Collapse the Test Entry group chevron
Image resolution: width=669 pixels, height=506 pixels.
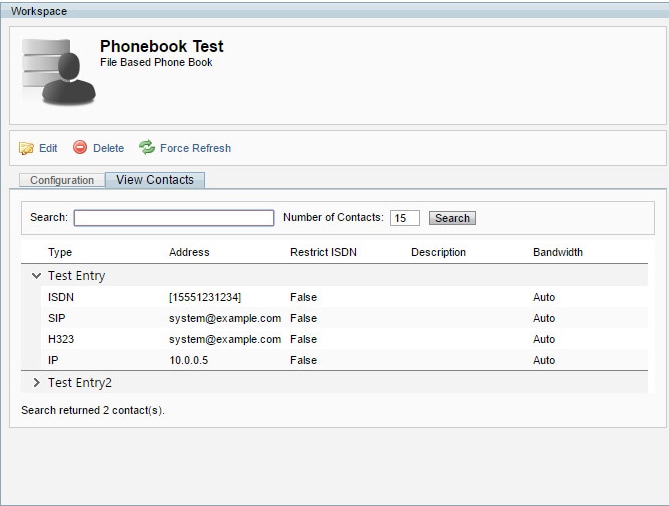(x=37, y=276)
